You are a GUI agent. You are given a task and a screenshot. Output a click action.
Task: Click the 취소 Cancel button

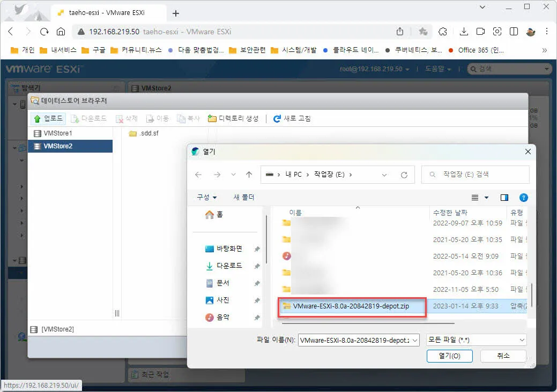coord(503,356)
